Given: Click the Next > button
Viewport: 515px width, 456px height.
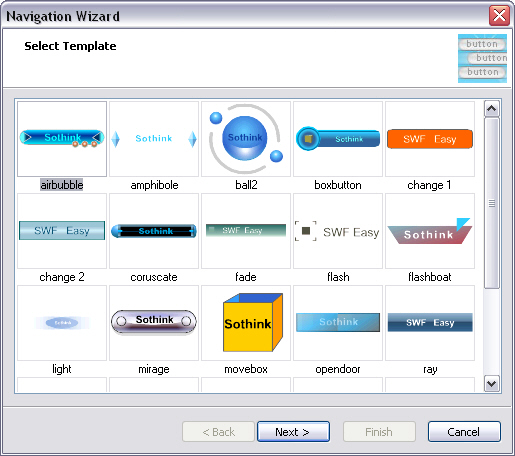Looking at the screenshot, I should (x=293, y=432).
